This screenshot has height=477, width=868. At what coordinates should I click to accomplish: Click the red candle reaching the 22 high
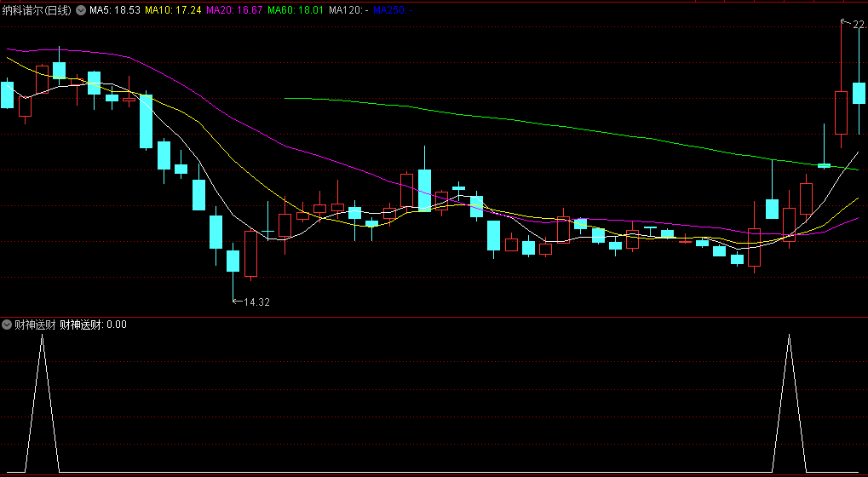click(841, 113)
